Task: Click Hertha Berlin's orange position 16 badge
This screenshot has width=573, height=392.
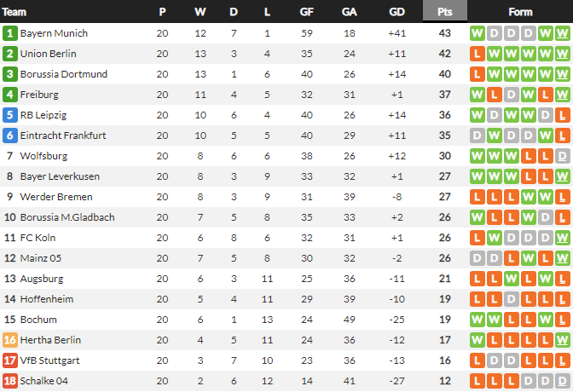Action: pos(9,340)
